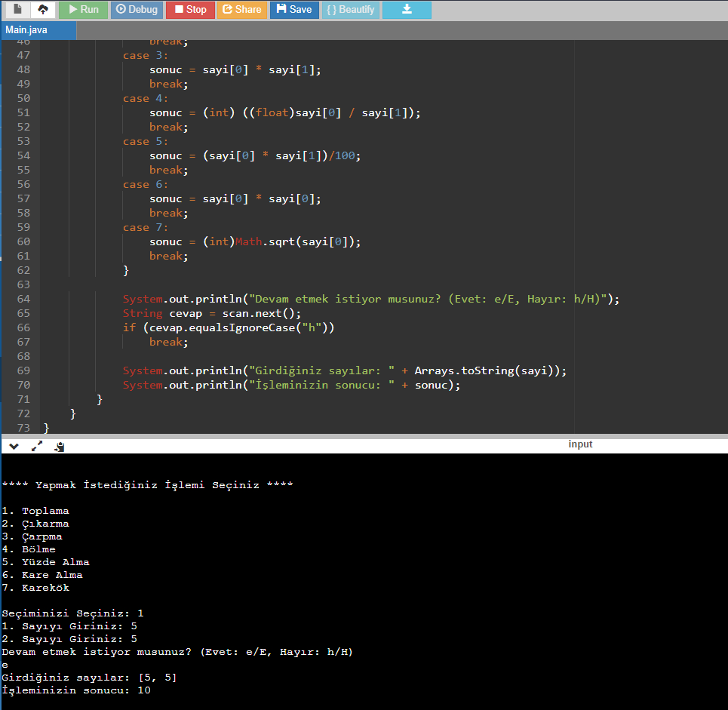Collapse the console with chevron icon
The height and width of the screenshot is (710, 728).
click(x=14, y=447)
